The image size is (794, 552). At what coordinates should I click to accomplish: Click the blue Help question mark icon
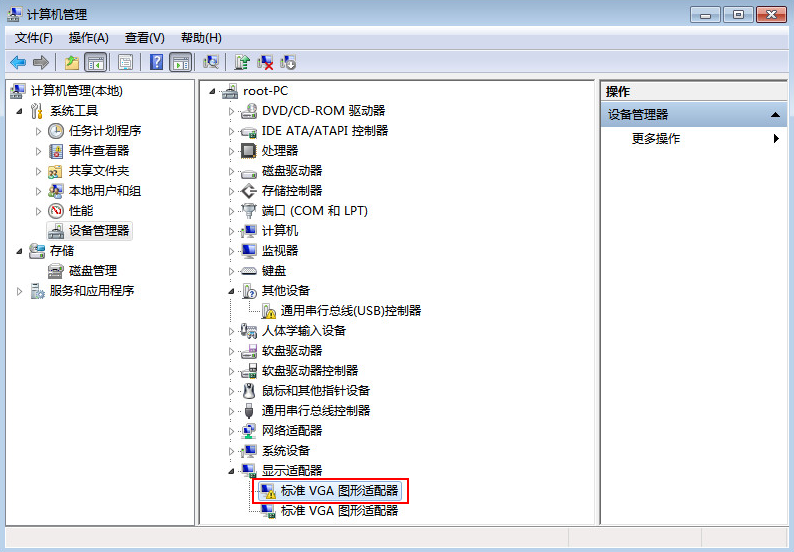pyautogui.click(x=156, y=62)
